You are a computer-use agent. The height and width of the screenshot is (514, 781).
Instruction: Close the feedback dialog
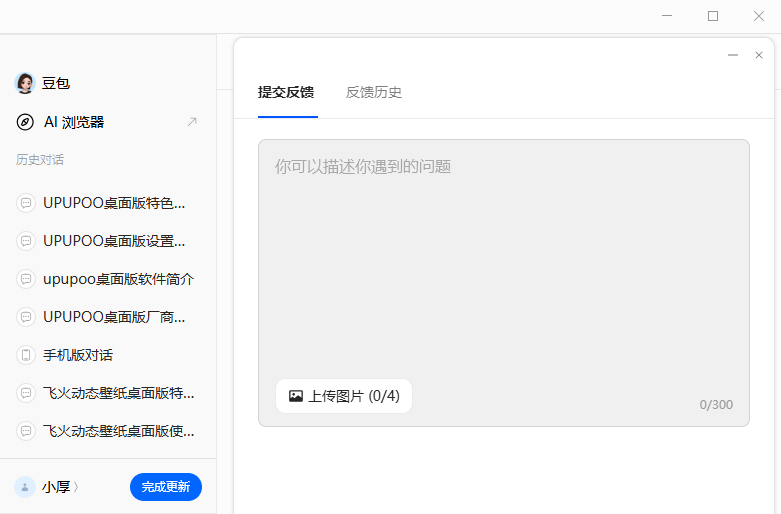coord(759,55)
